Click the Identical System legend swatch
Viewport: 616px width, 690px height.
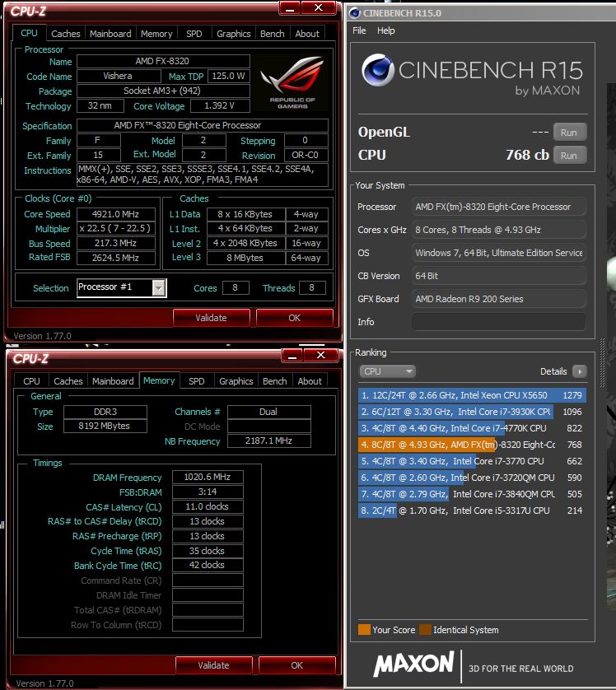pyautogui.click(x=425, y=630)
